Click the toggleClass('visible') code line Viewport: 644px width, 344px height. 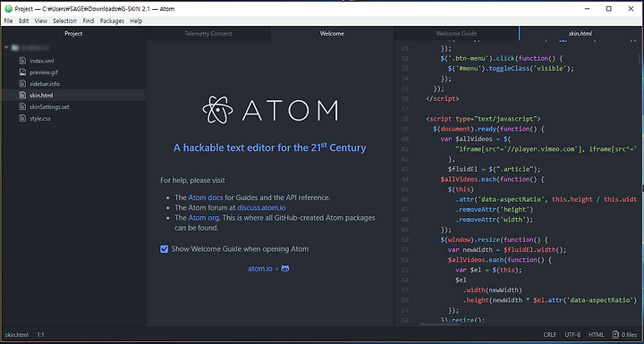tap(511, 69)
